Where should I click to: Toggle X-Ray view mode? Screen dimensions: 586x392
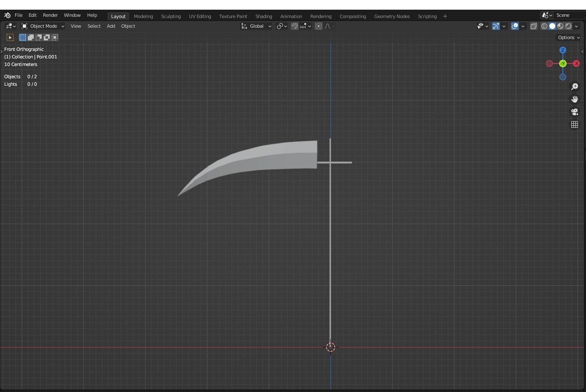[x=533, y=26]
